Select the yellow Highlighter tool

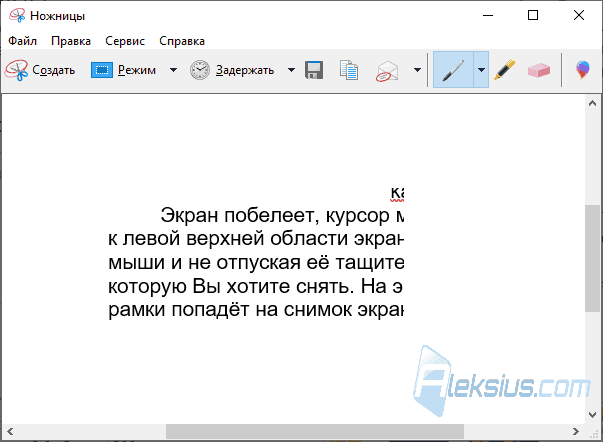click(504, 70)
